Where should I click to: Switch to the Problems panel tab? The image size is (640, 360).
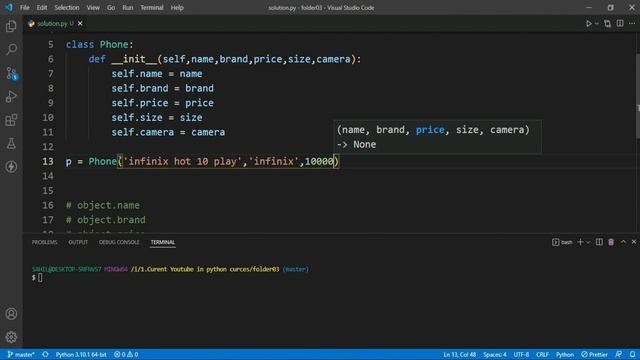pos(44,242)
